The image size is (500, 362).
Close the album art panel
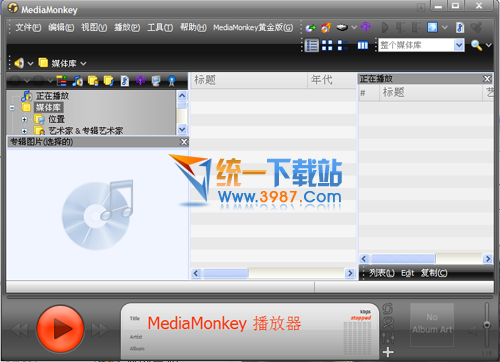[184, 142]
